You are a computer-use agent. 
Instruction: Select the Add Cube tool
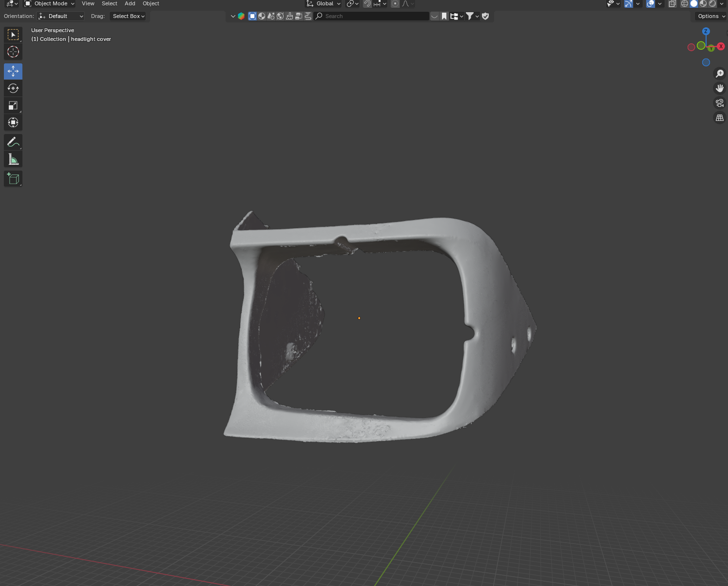[x=13, y=178]
